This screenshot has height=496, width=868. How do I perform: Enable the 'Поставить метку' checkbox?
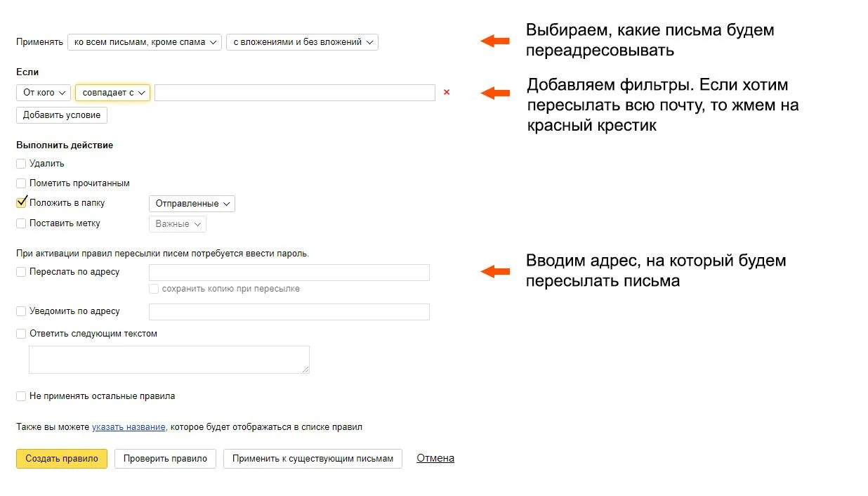(x=21, y=223)
